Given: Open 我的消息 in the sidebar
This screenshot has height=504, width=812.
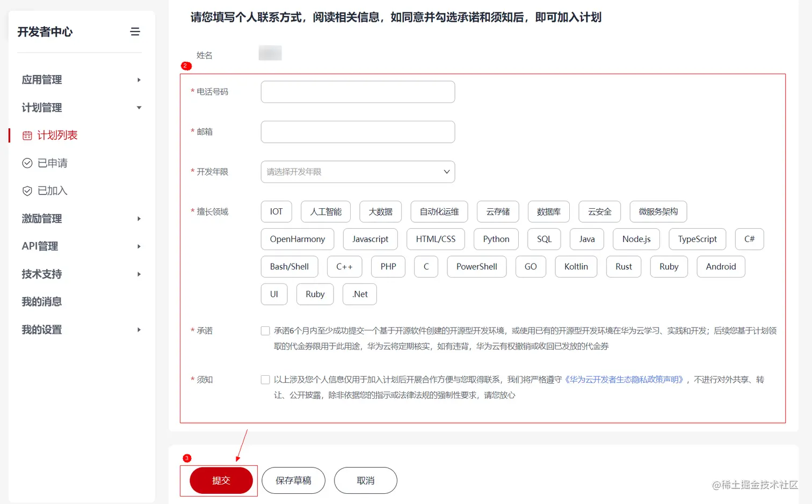Looking at the screenshot, I should click(x=42, y=302).
